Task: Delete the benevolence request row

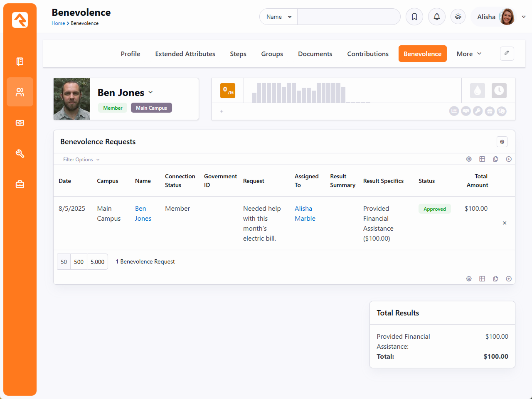Action: tap(505, 223)
